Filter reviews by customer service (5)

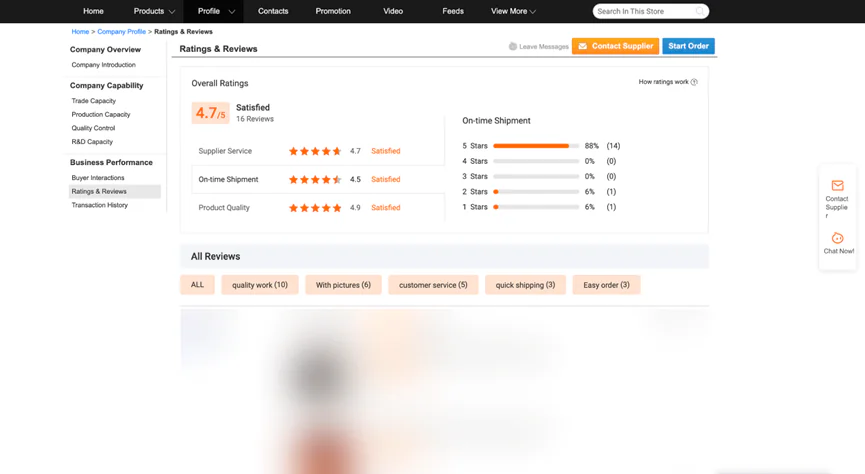tap(433, 285)
